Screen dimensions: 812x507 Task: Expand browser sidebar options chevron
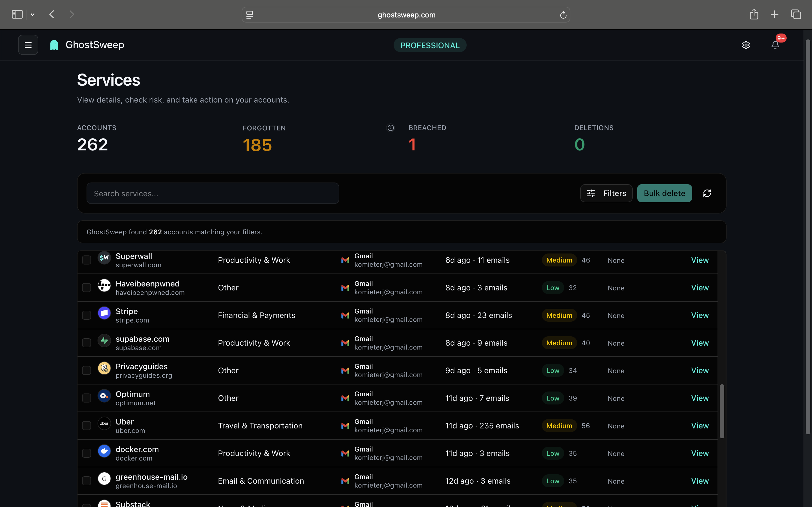[32, 14]
